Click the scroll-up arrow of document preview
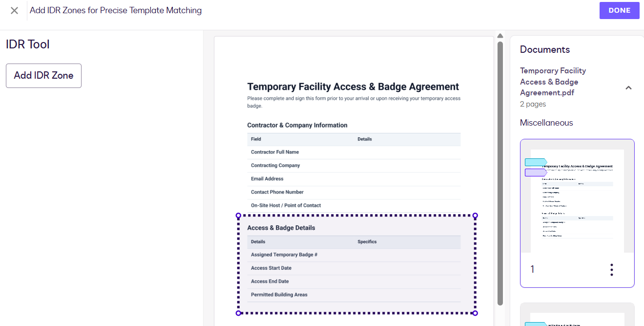Image resolution: width=644 pixels, height=326 pixels. pos(500,36)
